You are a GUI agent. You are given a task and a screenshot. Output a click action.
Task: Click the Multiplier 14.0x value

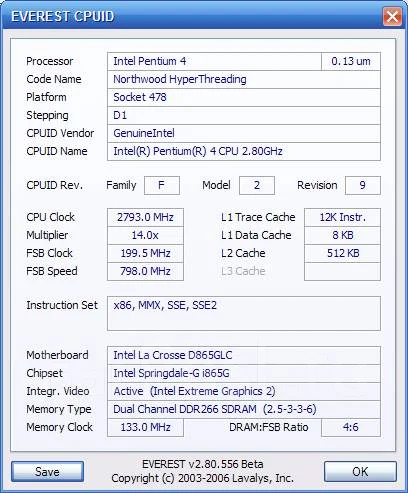[145, 235]
